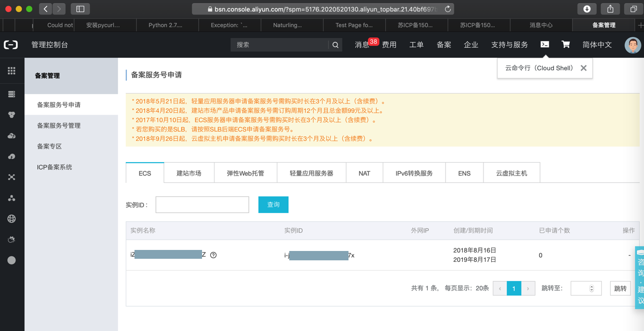The height and width of the screenshot is (331, 644).
Task: Click the cloud upload sidebar icon
Action: [x=11, y=156]
